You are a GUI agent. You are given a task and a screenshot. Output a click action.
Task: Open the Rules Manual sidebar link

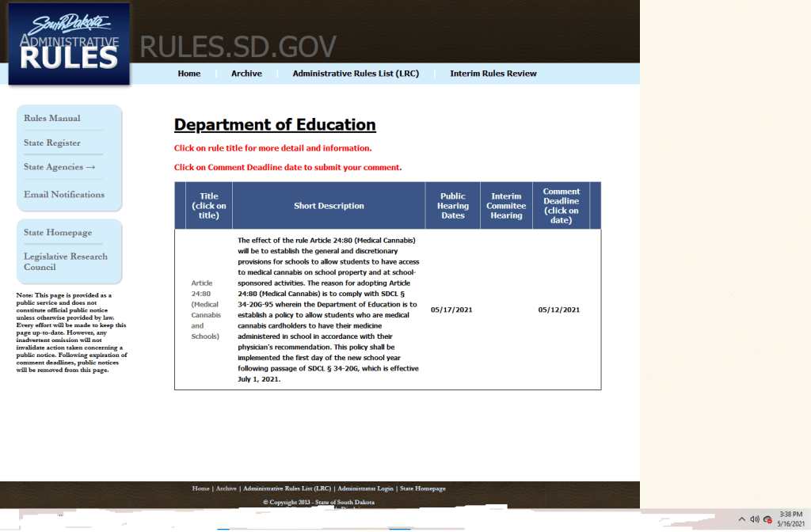52,118
